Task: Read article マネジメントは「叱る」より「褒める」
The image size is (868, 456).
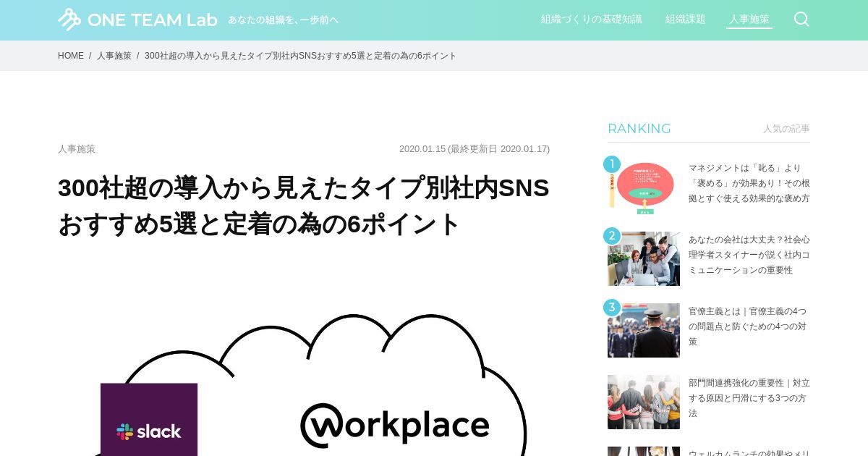Action: tap(749, 182)
